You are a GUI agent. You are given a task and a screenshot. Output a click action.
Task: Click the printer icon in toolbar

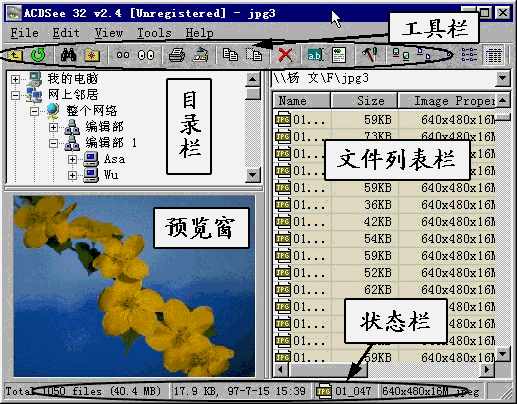coord(176,55)
